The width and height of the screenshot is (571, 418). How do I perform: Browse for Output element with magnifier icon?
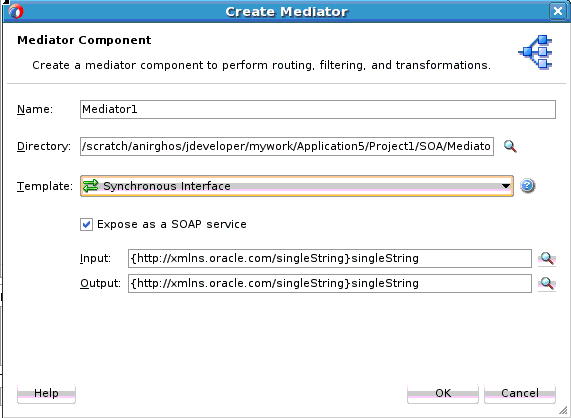pyautogui.click(x=547, y=283)
